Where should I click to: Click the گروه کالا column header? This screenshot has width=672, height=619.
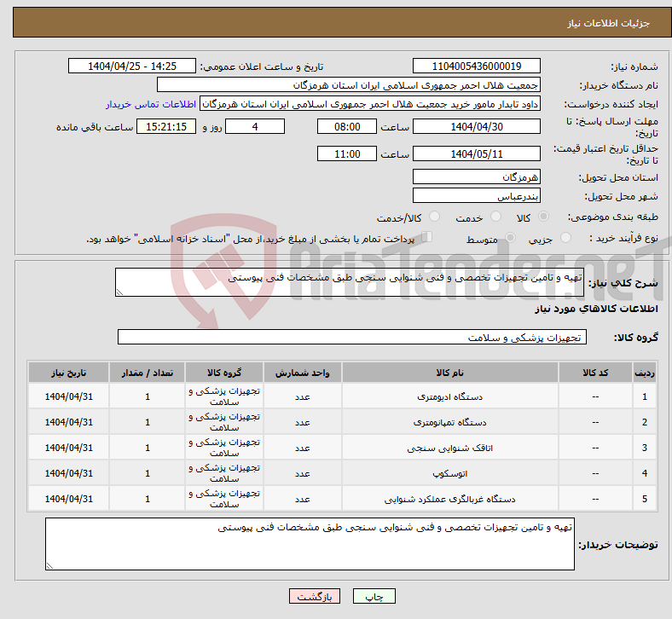click(x=224, y=373)
